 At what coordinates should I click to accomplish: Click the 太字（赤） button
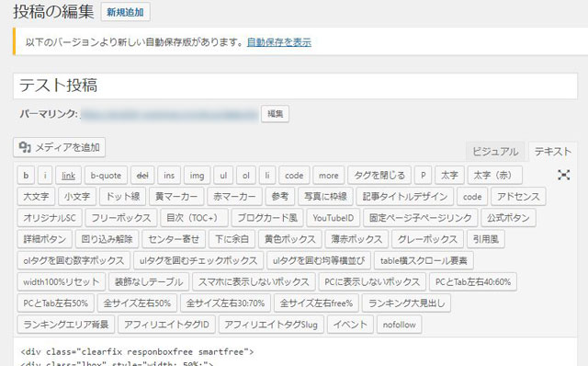(x=494, y=176)
